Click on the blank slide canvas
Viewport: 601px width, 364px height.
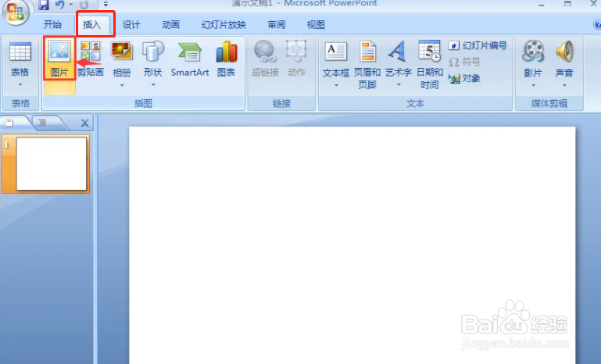coord(352,245)
